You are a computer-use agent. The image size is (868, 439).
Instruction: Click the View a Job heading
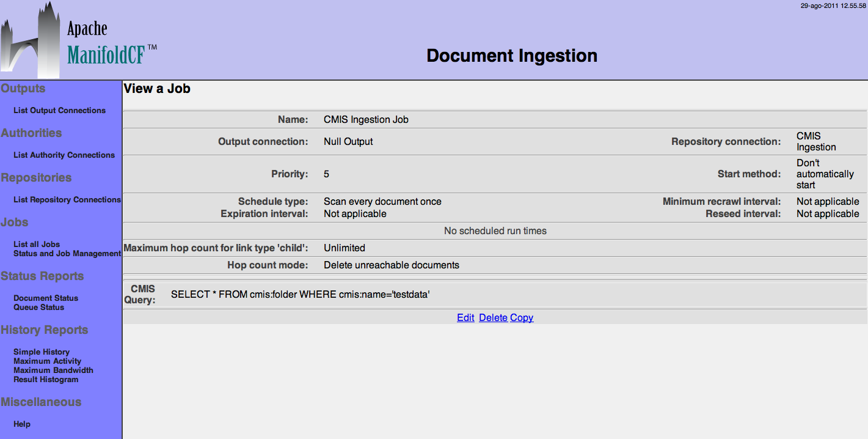157,89
